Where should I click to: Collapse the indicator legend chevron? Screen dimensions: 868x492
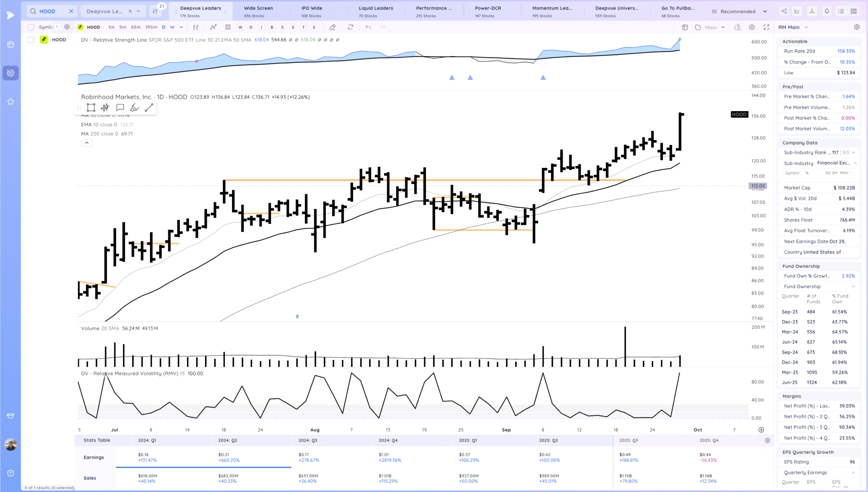point(87,143)
